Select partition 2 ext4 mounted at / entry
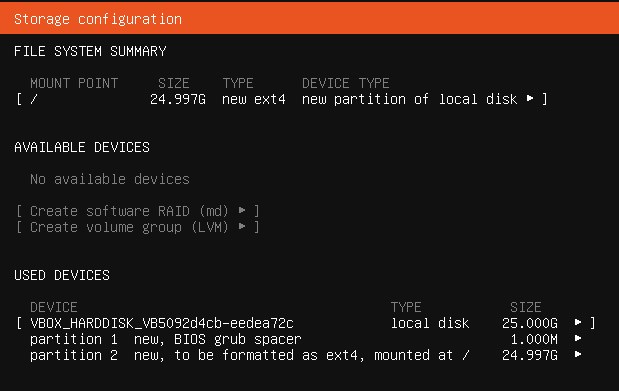The width and height of the screenshot is (619, 391). pos(306,355)
